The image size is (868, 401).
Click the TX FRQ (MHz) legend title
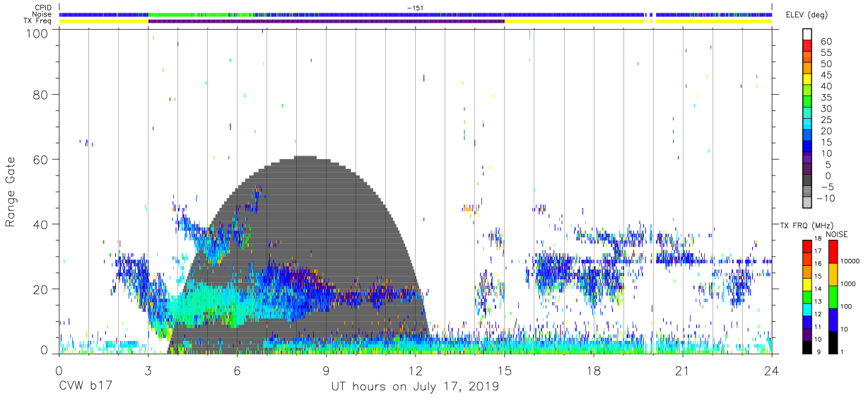[x=805, y=226]
